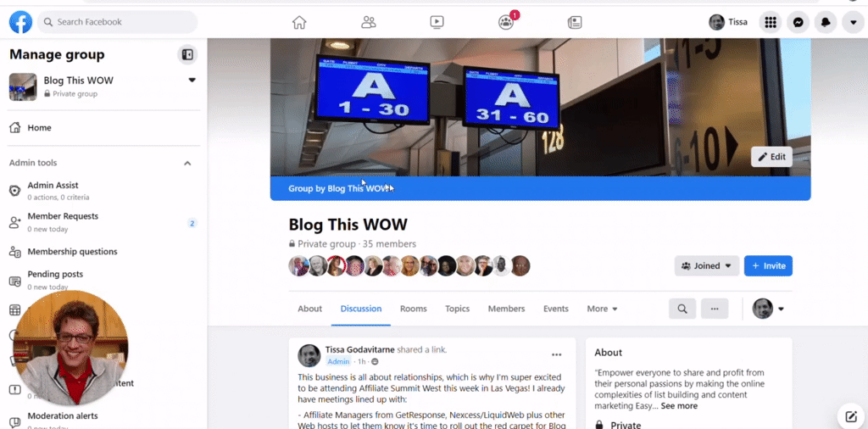868x429 pixels.
Task: Switch to the Members tab
Action: pyautogui.click(x=506, y=309)
